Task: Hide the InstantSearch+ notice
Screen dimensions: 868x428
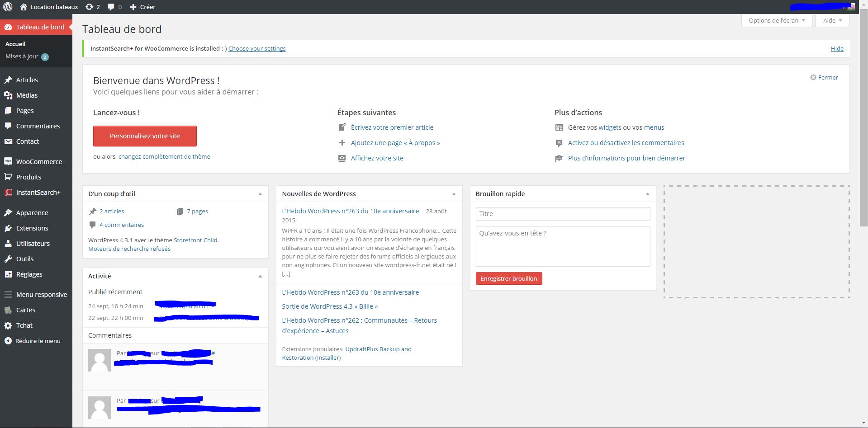Action: pyautogui.click(x=837, y=49)
